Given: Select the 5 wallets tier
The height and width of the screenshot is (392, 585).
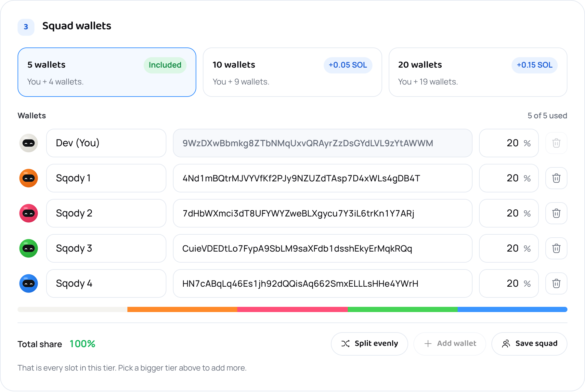Looking at the screenshot, I should click(107, 72).
